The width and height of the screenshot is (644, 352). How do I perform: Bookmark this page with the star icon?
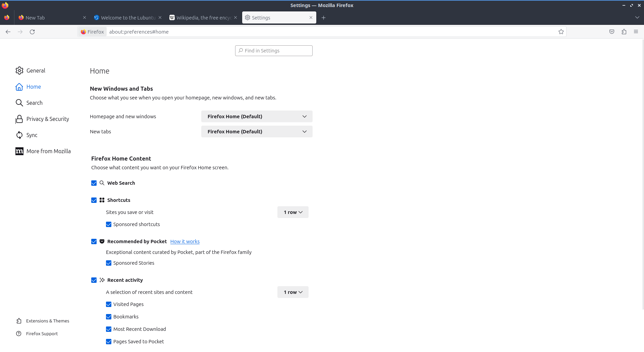coord(561,32)
